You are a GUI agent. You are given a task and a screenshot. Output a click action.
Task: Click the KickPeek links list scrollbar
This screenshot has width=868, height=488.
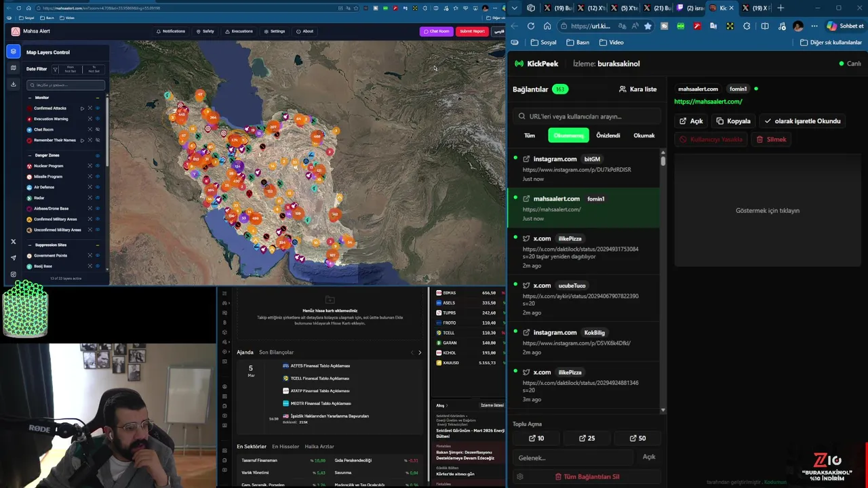663,160
